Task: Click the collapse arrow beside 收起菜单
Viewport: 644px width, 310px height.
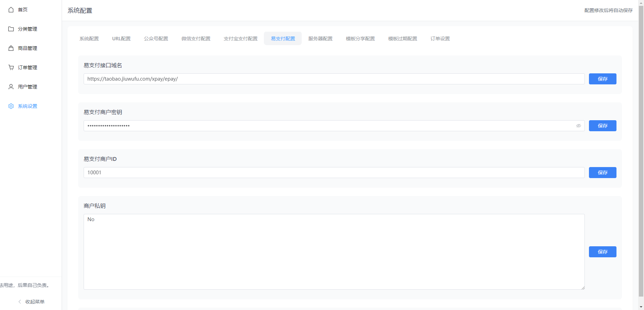Action: pyautogui.click(x=19, y=301)
